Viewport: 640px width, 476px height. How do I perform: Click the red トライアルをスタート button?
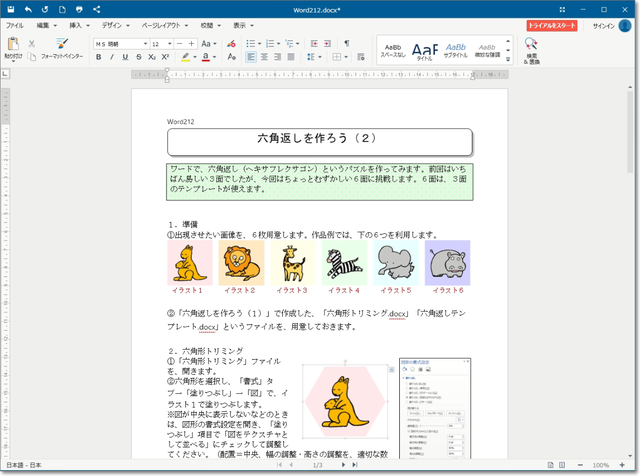[551, 24]
